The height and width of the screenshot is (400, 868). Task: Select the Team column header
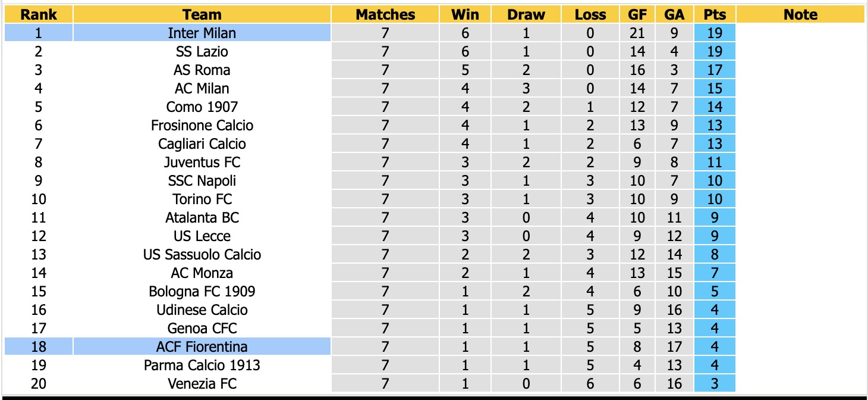click(202, 15)
